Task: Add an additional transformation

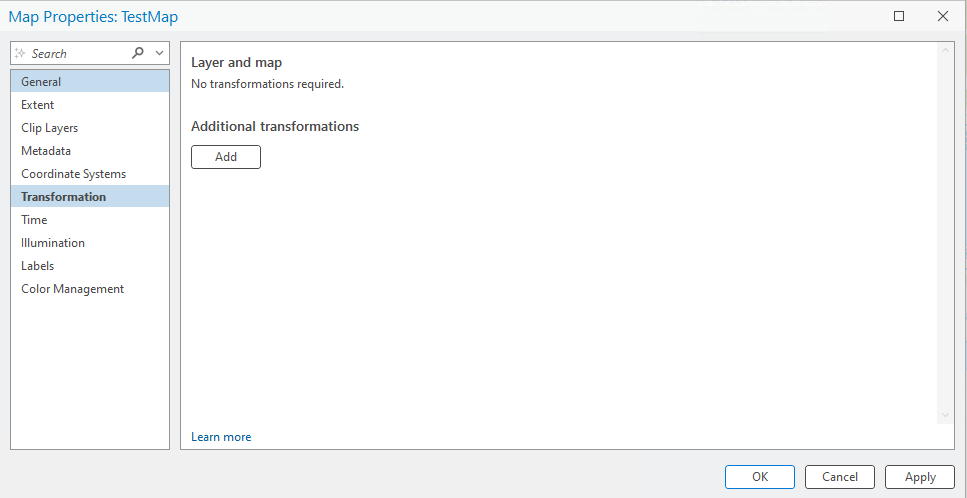Action: coord(226,157)
